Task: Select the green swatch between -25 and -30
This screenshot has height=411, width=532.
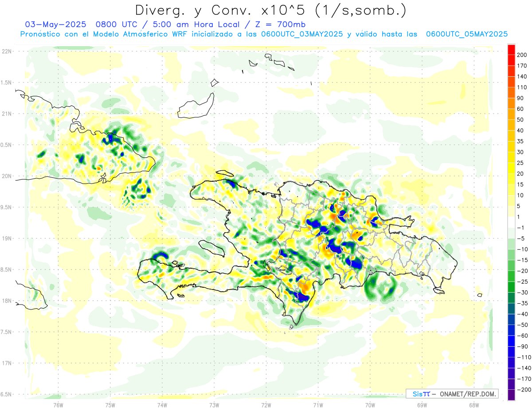Action: [x=512, y=287]
